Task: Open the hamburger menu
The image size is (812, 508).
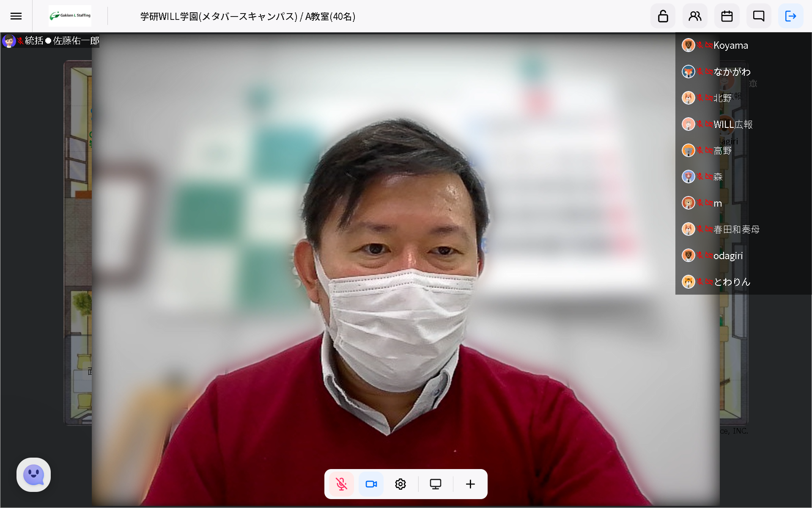Action: [x=16, y=16]
